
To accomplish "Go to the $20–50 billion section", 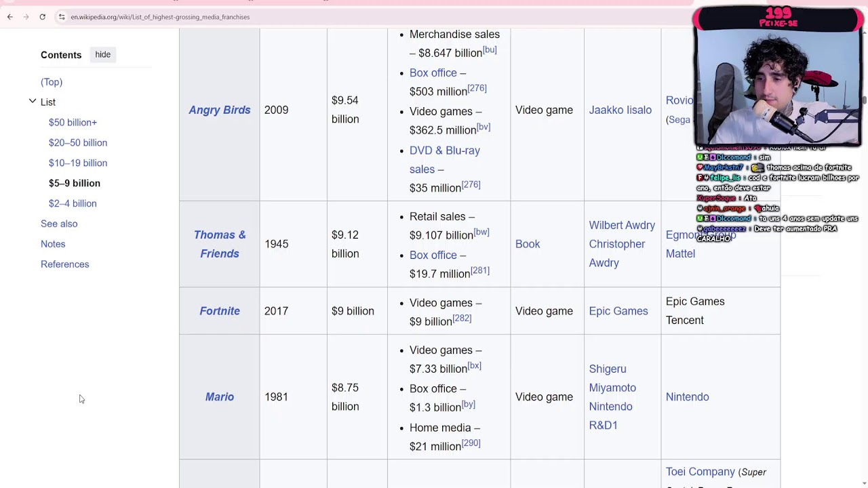I will (78, 143).
